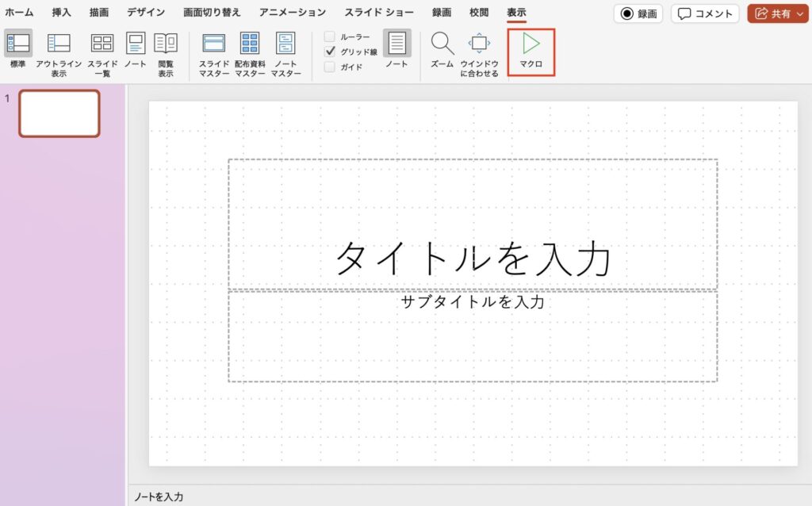Screen dimensions: 812x506
Task: Enable the ルーラー ruler checkbox
Action: click(330, 37)
